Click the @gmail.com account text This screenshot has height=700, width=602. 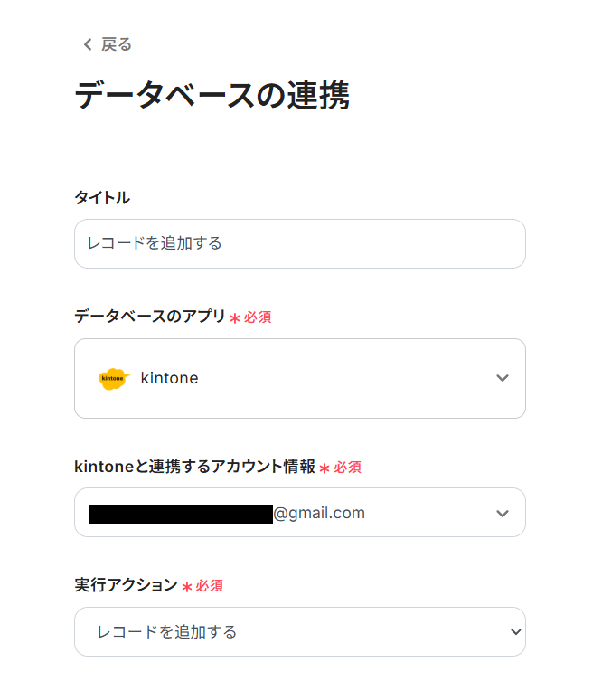pos(319,514)
